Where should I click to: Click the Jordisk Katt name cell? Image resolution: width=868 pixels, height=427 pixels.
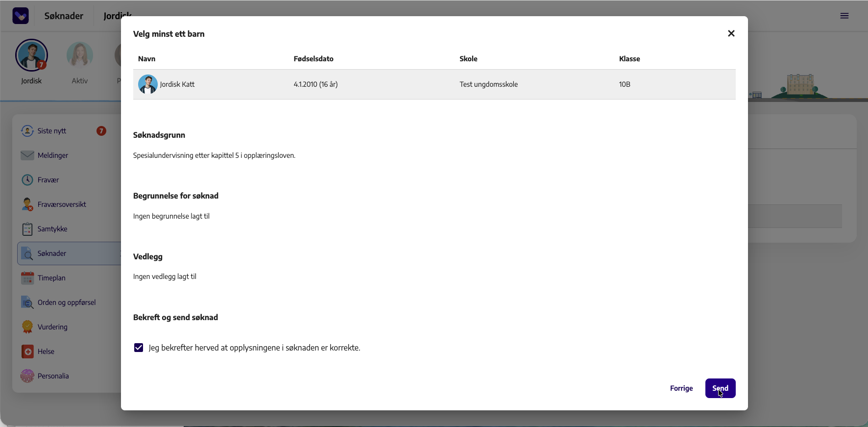(177, 84)
